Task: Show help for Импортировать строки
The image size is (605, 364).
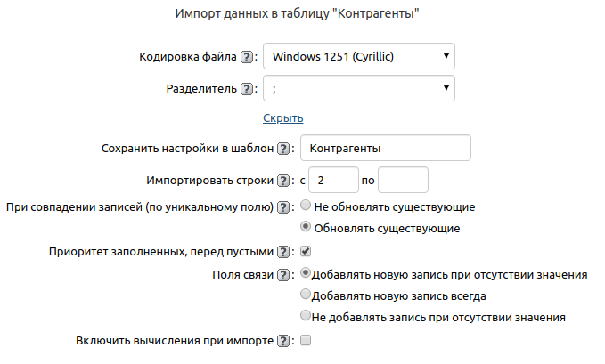Action: pyautogui.click(x=284, y=181)
